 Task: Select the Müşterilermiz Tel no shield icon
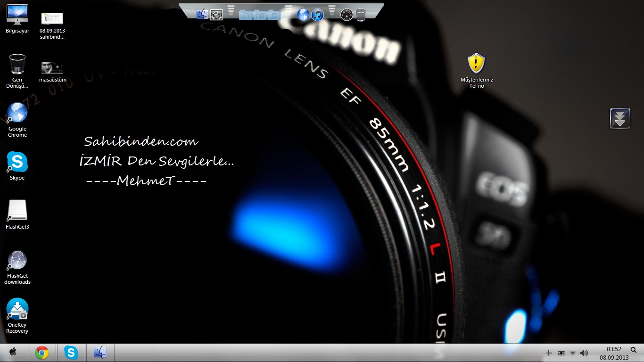(x=477, y=71)
